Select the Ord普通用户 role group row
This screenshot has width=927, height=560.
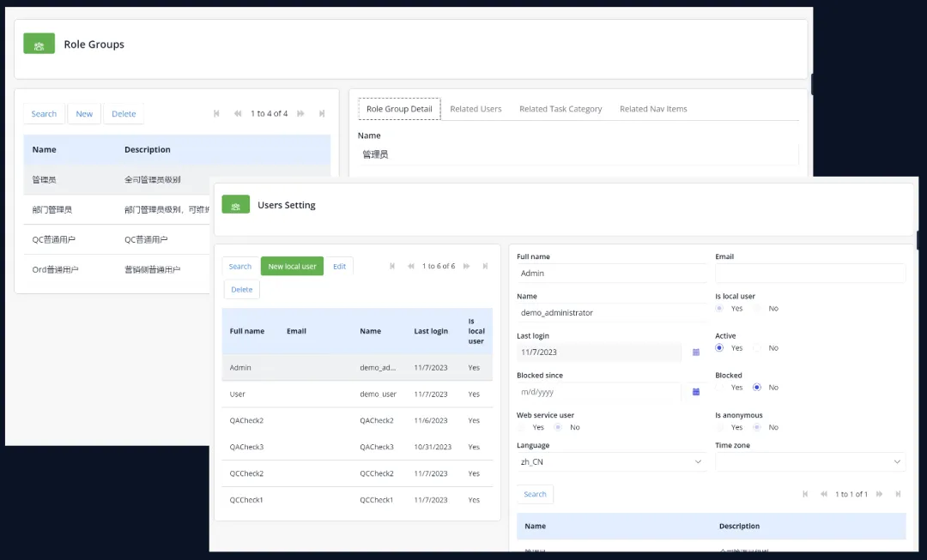point(117,269)
